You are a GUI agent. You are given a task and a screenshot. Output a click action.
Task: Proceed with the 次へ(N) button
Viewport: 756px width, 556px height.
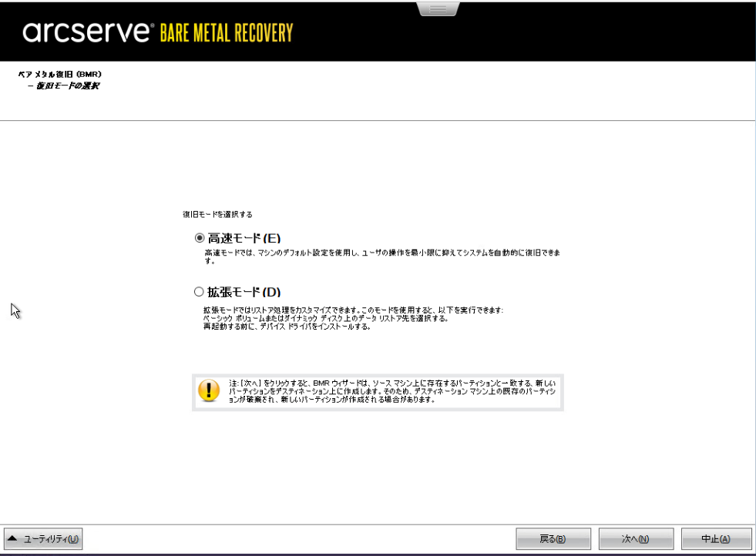pos(636,538)
